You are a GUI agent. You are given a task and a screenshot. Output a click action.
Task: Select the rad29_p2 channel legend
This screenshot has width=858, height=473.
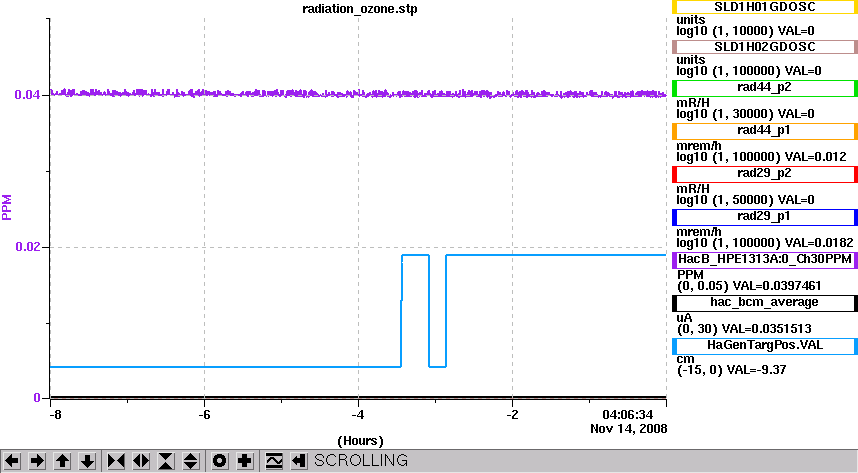coord(764,174)
